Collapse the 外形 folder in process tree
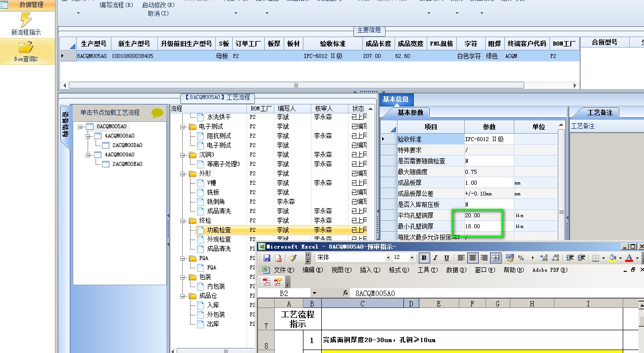Image resolution: width=644 pixels, height=353 pixels. point(183,174)
